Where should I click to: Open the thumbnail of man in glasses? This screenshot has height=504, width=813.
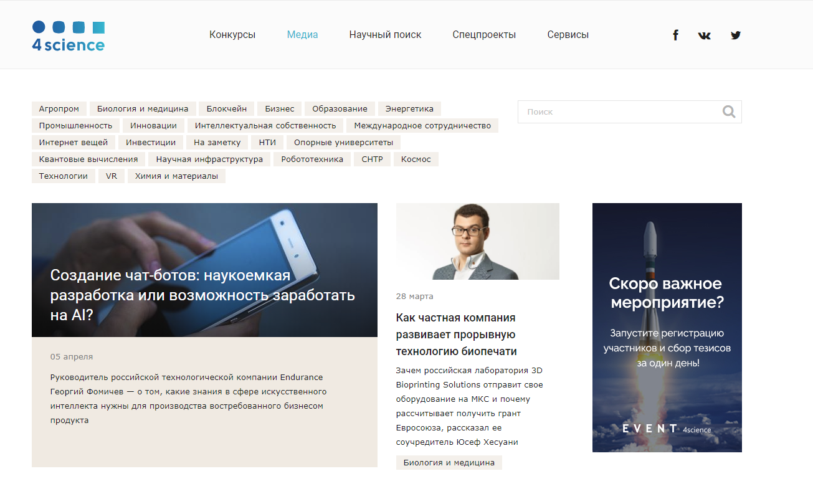pos(478,241)
